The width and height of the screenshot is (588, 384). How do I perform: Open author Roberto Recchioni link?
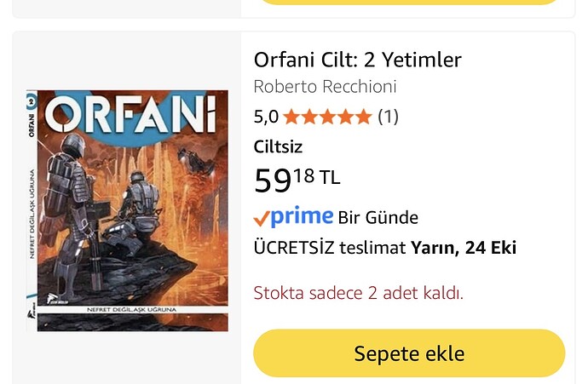coord(325,87)
